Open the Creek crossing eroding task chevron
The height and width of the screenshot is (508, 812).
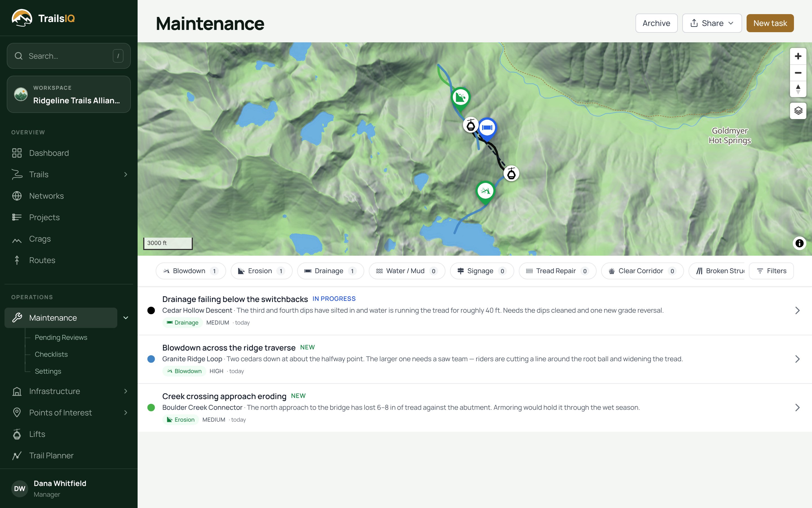tap(797, 408)
